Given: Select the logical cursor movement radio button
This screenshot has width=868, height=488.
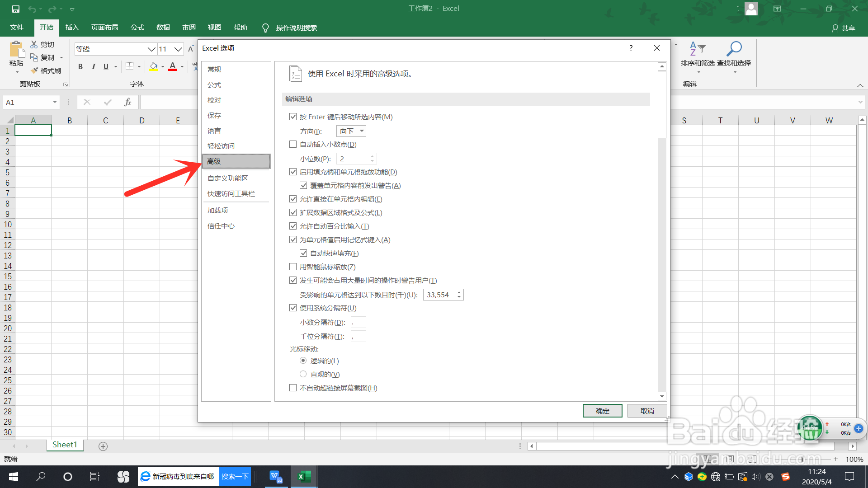Looking at the screenshot, I should click(x=303, y=361).
